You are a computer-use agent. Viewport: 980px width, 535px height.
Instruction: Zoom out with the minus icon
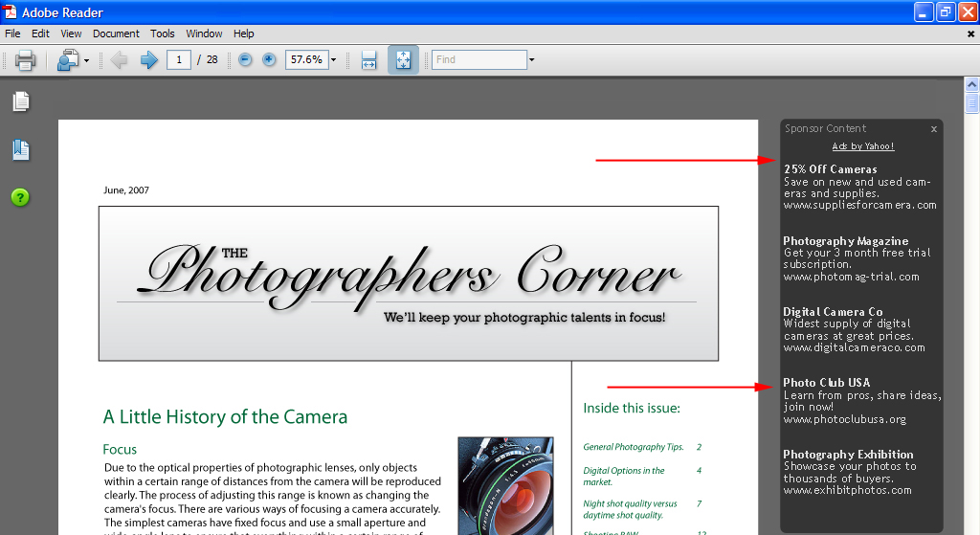pyautogui.click(x=245, y=59)
